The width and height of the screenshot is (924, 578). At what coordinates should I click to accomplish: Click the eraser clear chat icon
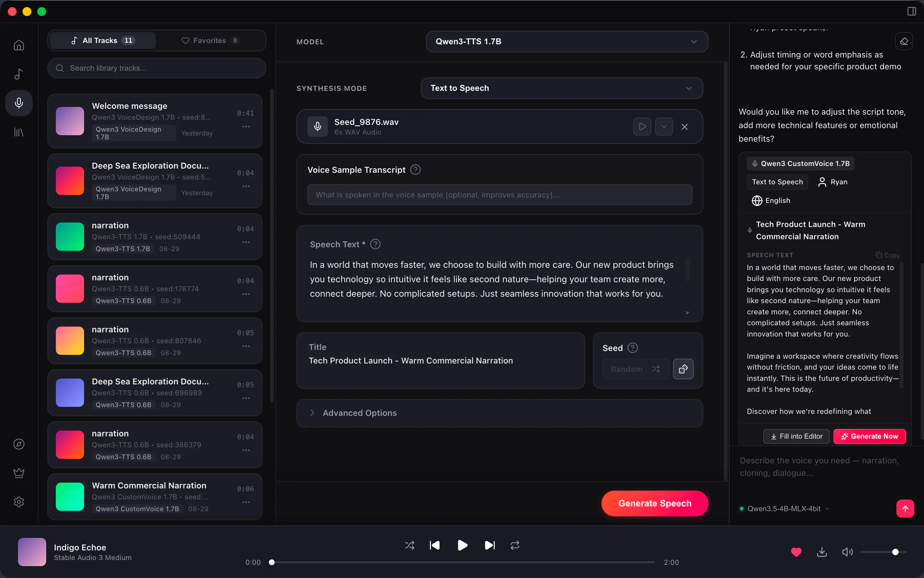point(904,41)
